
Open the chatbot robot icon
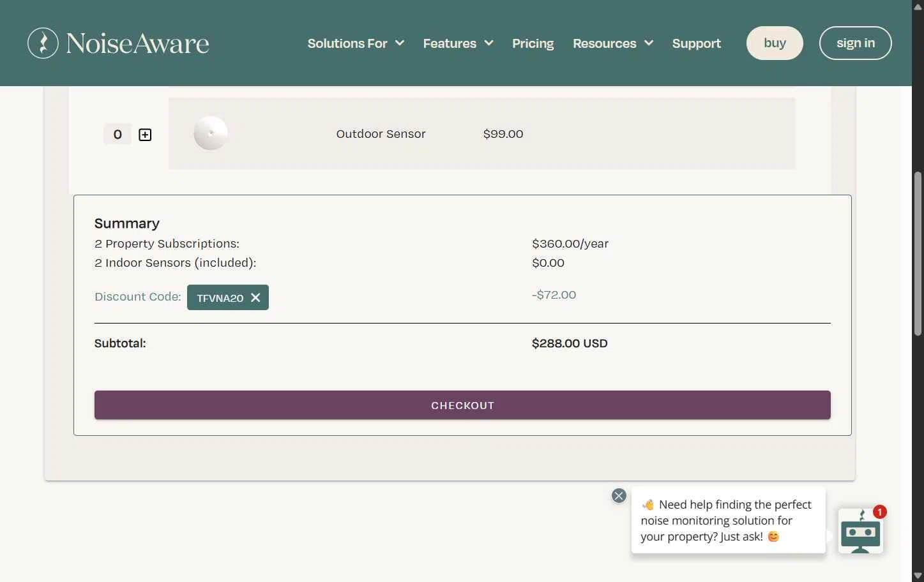click(860, 531)
